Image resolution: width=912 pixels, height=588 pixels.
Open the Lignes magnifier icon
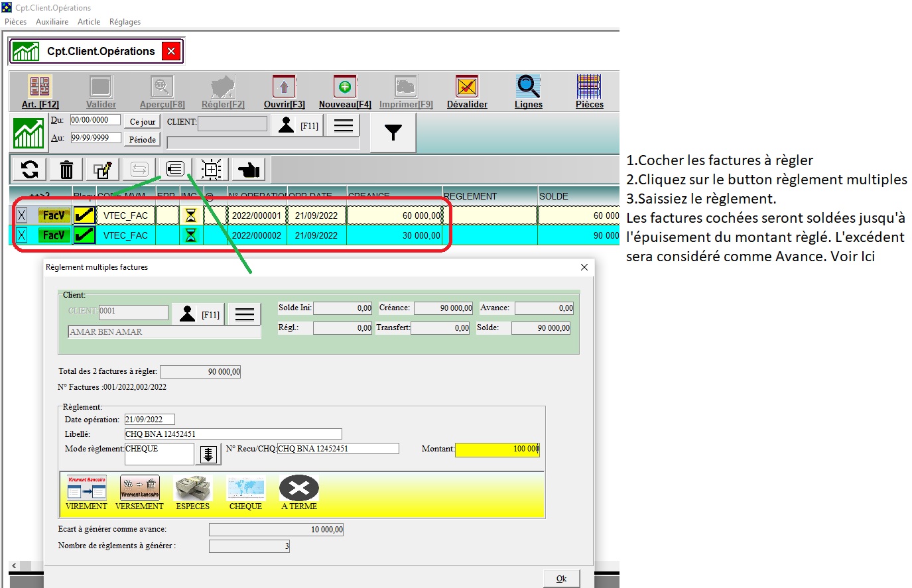point(528,91)
